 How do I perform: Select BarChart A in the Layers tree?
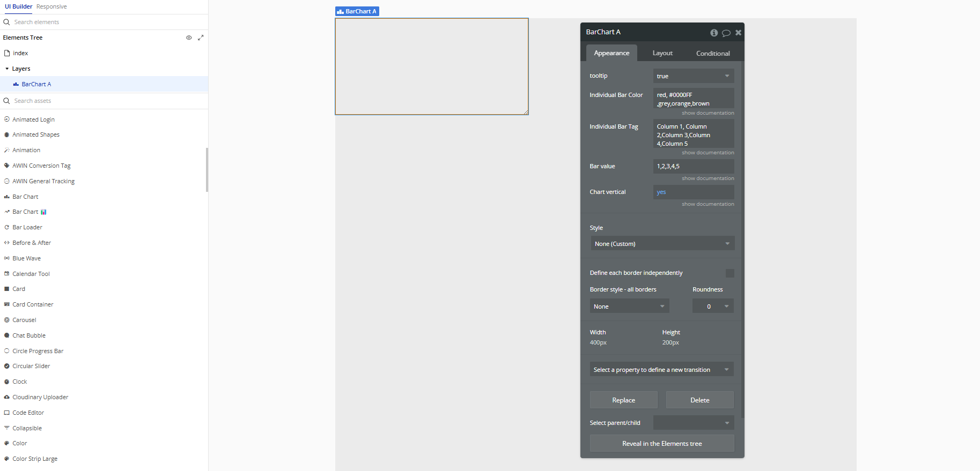[x=104, y=84]
